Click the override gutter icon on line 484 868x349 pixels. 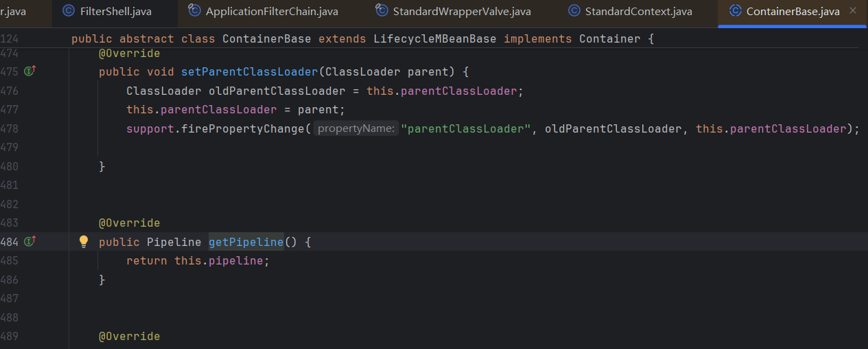(x=30, y=241)
